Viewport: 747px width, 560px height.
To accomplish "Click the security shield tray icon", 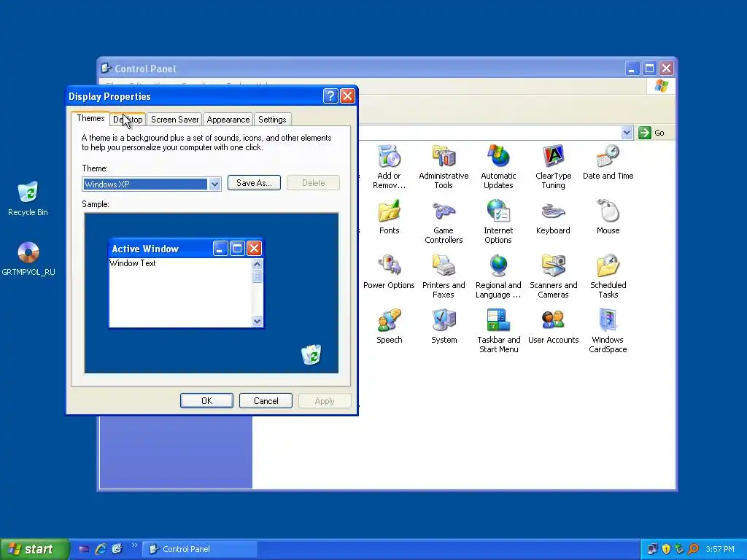I will [x=666, y=548].
